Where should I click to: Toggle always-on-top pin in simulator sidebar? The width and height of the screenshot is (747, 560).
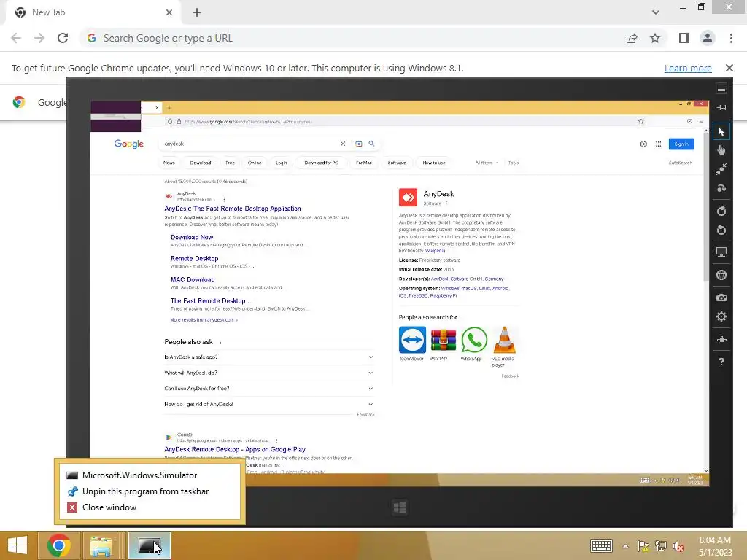pos(721,108)
